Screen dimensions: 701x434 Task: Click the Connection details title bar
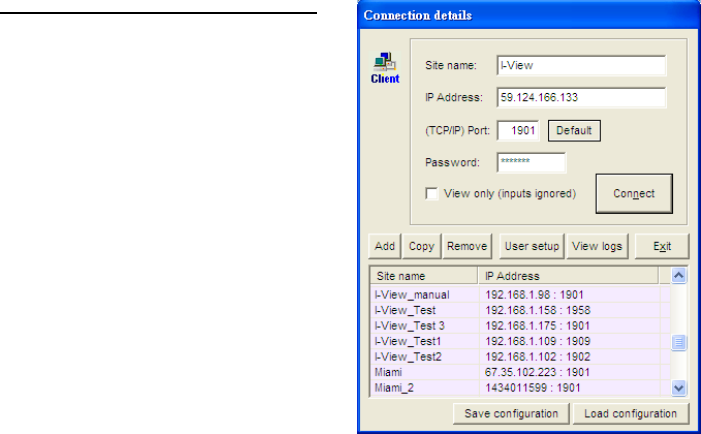click(529, 15)
